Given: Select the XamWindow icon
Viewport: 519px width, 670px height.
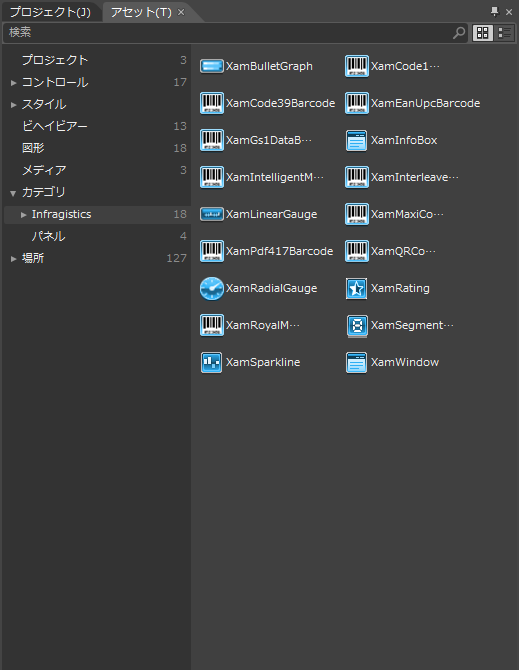Looking at the screenshot, I should click(x=357, y=363).
